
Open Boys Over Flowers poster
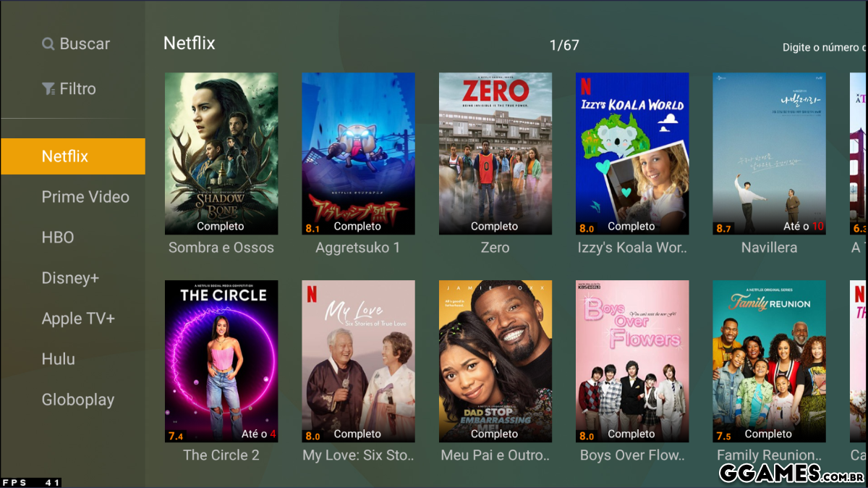click(632, 361)
